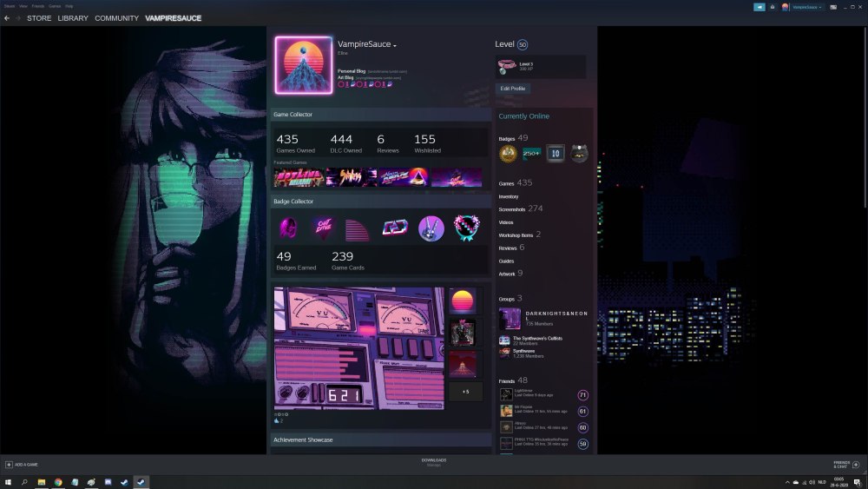Viewport: 868px width, 489px height.
Task: Click the gold coin badge in sidebar
Action: tap(508, 154)
